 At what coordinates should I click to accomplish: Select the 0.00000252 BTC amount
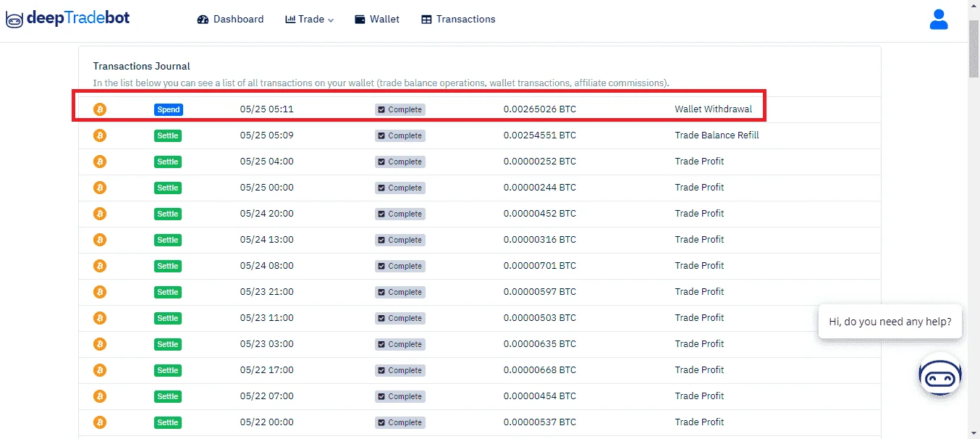point(540,162)
